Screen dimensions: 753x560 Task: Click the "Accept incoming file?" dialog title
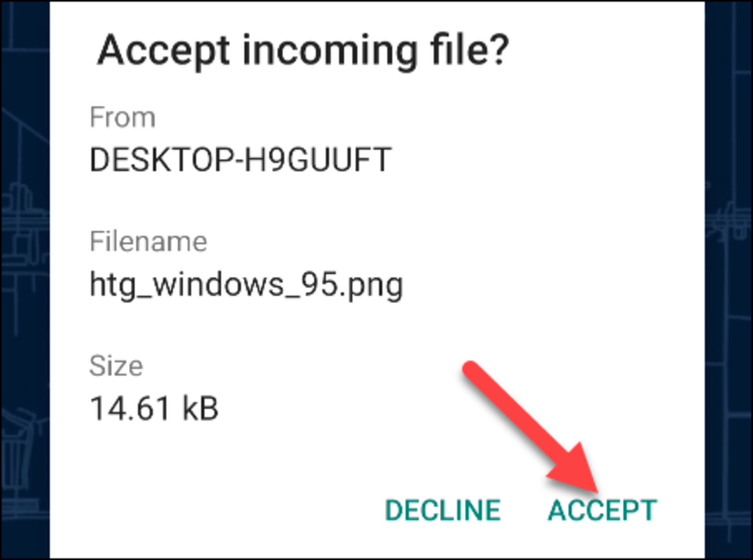tap(303, 50)
